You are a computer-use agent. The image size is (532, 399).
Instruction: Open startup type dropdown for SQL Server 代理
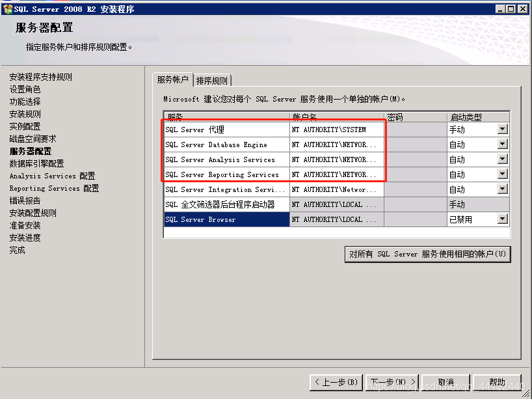coord(503,129)
